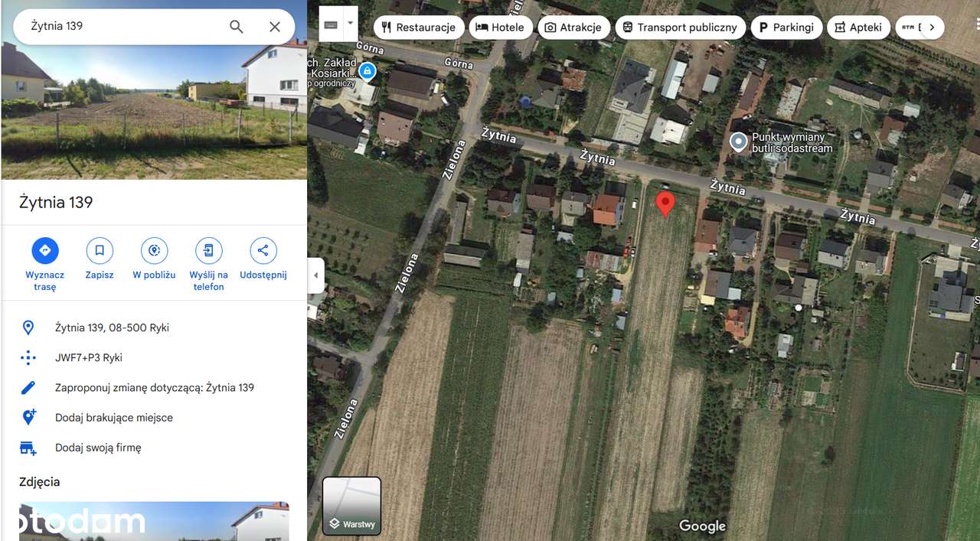Collapse the side panel with the arrow tab
This screenshot has height=541, width=980.
click(316, 275)
